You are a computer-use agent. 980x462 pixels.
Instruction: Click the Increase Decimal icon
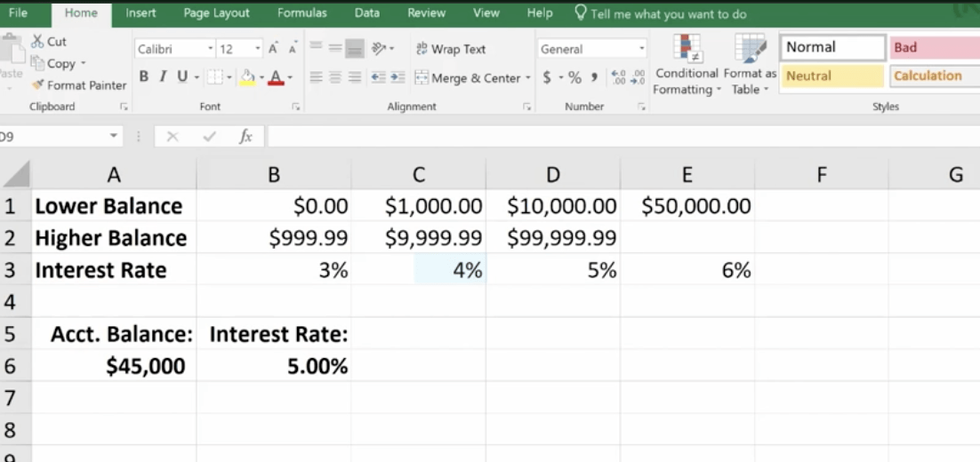coord(620,78)
